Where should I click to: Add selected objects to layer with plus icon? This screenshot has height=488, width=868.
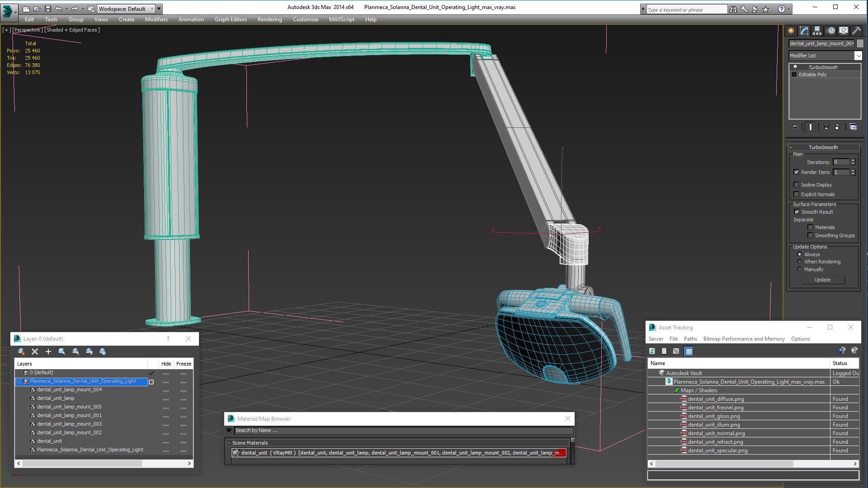pos(48,352)
